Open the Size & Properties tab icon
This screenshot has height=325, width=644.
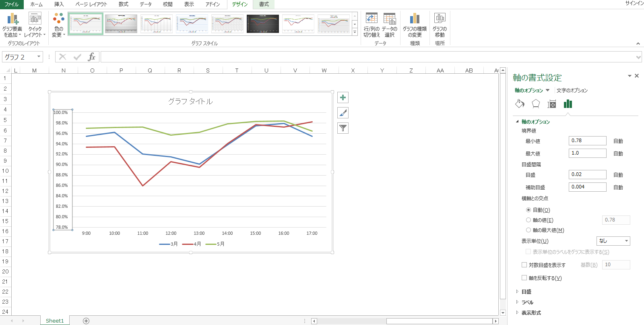point(552,104)
